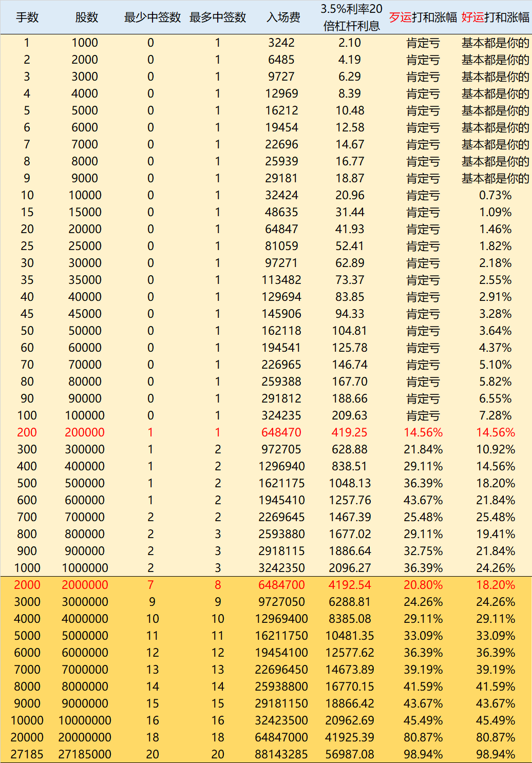This screenshot has width=532, height=763.
Task: Click the interest value 20962.69
Action: point(350,720)
